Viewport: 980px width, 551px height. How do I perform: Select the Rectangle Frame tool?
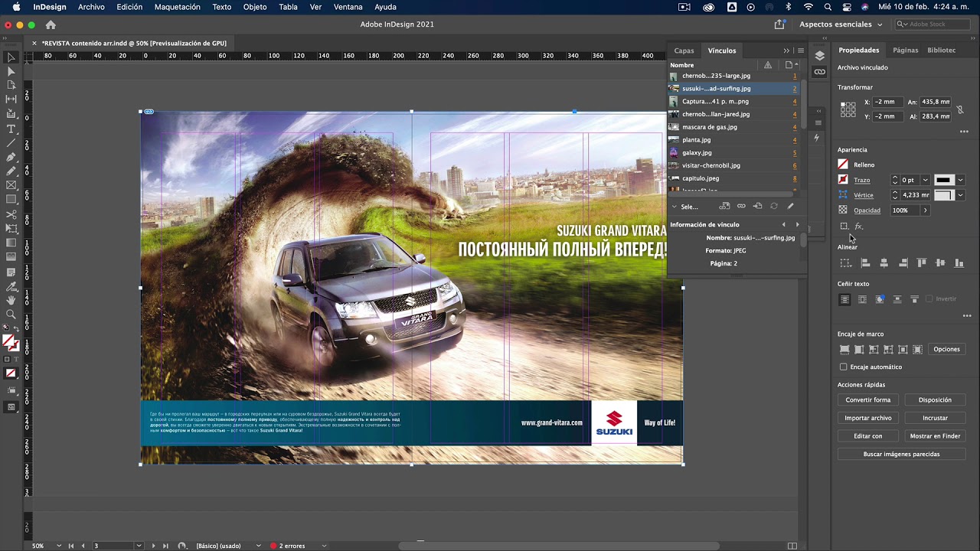11,186
